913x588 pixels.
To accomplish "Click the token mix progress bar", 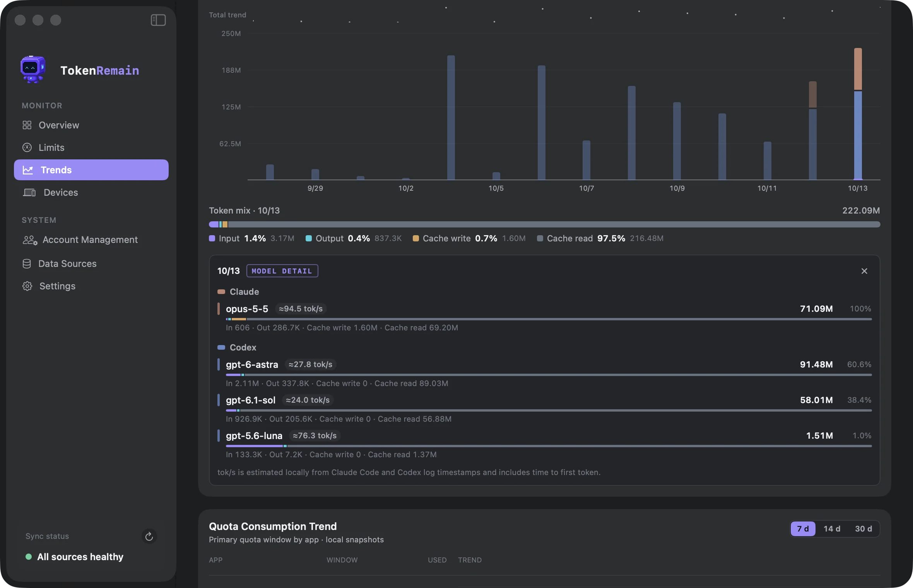I will tap(544, 224).
